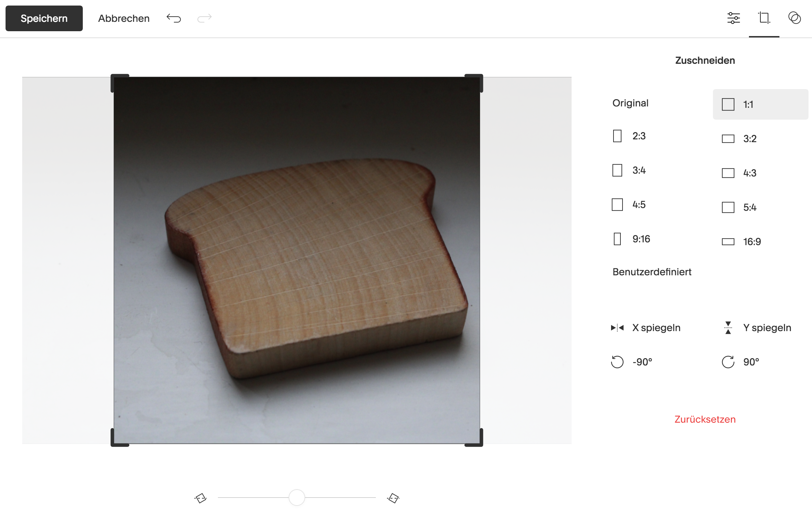Click the undo arrow icon
The width and height of the screenshot is (812, 518).
click(174, 18)
